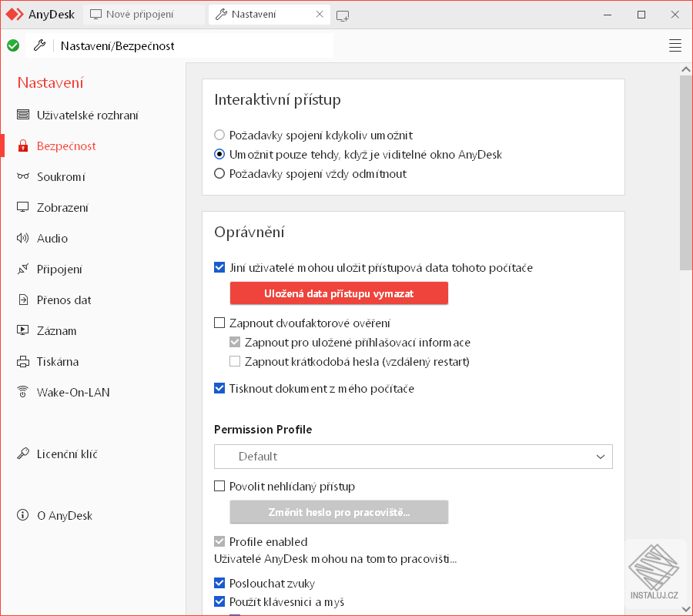Click the green status checkmark icon
The height and width of the screenshot is (616, 693).
pyautogui.click(x=12, y=45)
